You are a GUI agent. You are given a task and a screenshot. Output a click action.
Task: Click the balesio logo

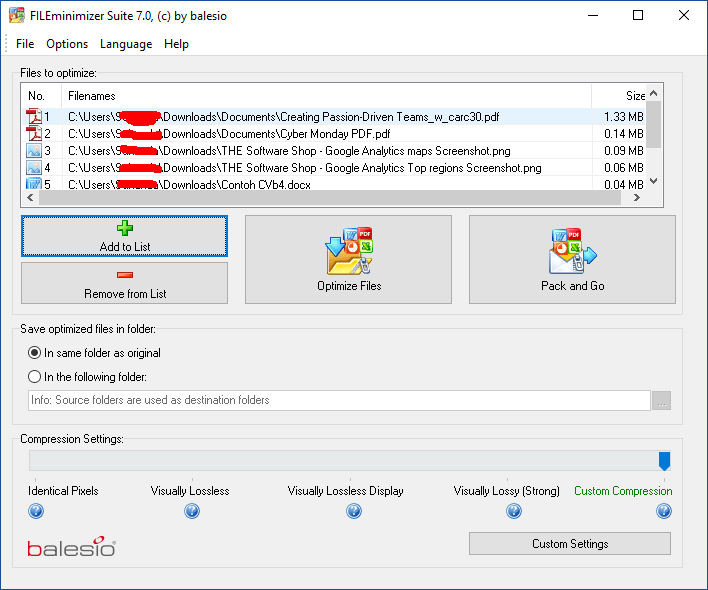click(x=71, y=547)
